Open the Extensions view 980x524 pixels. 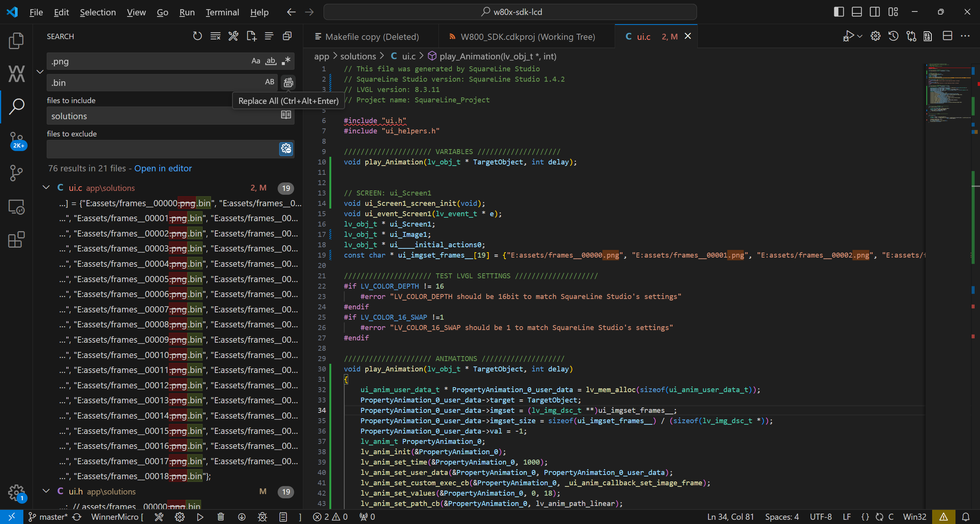coord(16,240)
